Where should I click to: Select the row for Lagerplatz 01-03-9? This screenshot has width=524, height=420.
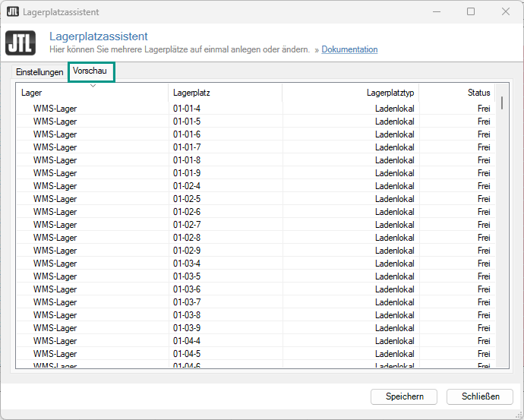[187, 328]
